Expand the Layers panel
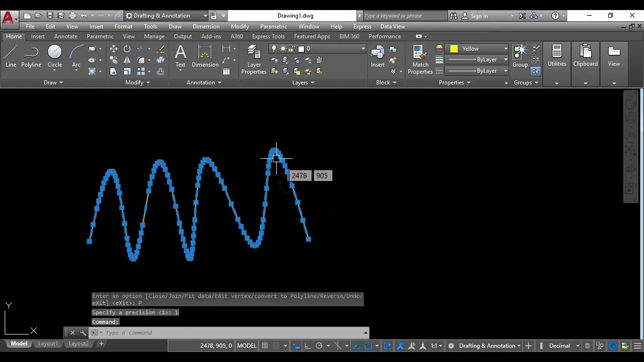This screenshot has height=362, width=644. 303,82
